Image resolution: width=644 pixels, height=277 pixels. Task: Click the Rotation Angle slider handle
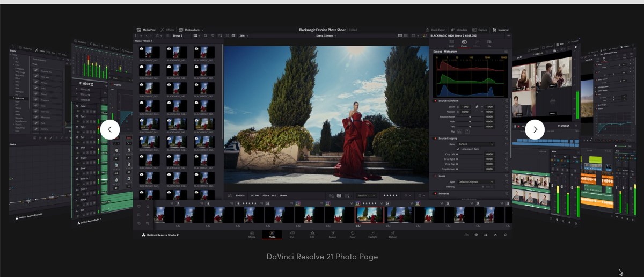click(x=470, y=116)
